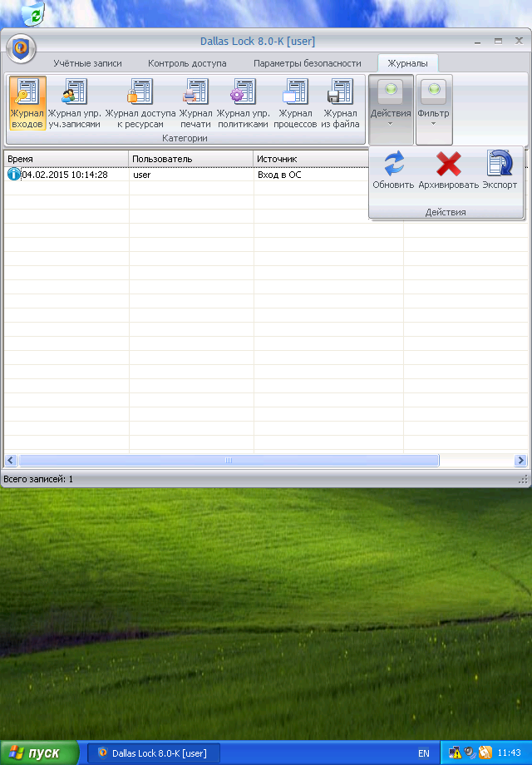The height and width of the screenshot is (765, 532).
Task: Expand the Фильтр dropdown
Action: (434, 109)
